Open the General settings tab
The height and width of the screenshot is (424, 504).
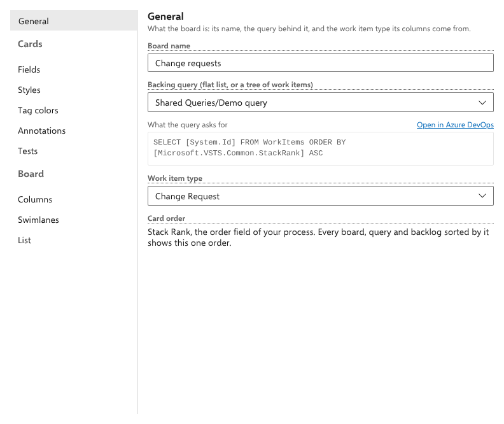[x=73, y=21]
